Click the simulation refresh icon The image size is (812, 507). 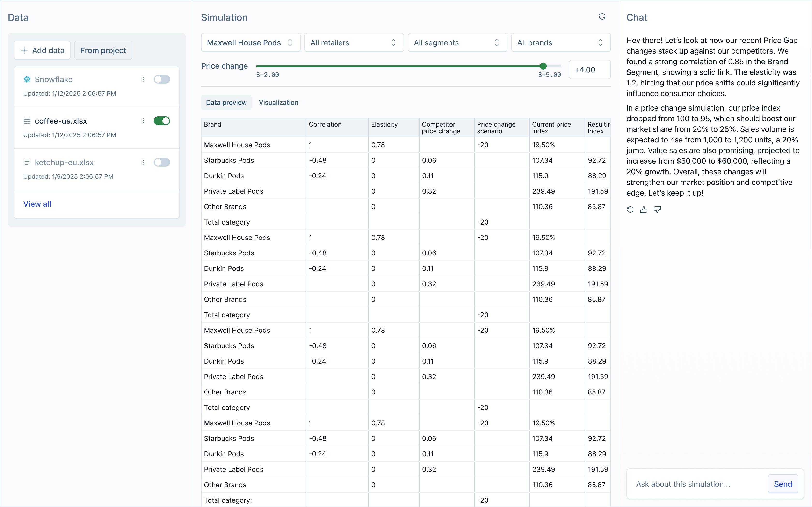[x=602, y=17]
